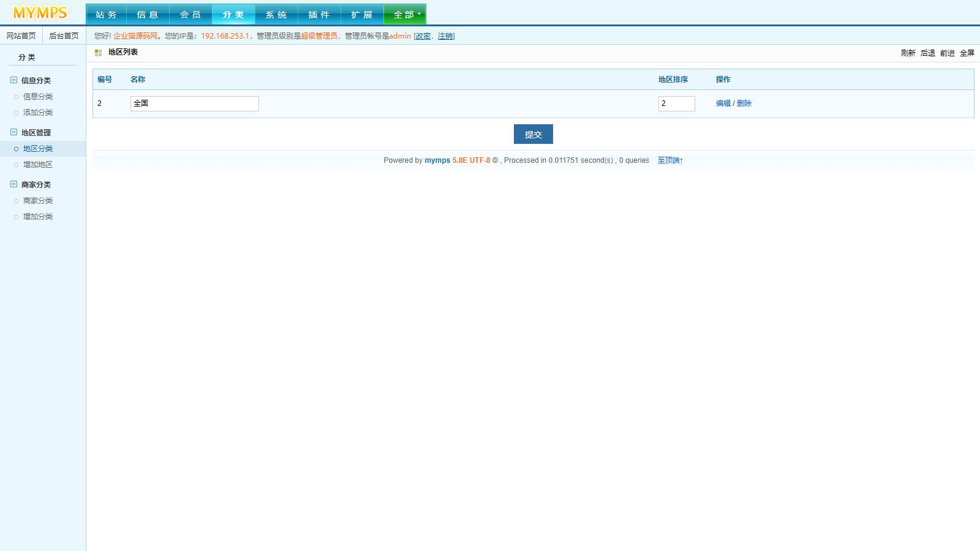Click the 编辑 link for 全国
Image resolution: width=980 pixels, height=551 pixels.
tap(723, 103)
